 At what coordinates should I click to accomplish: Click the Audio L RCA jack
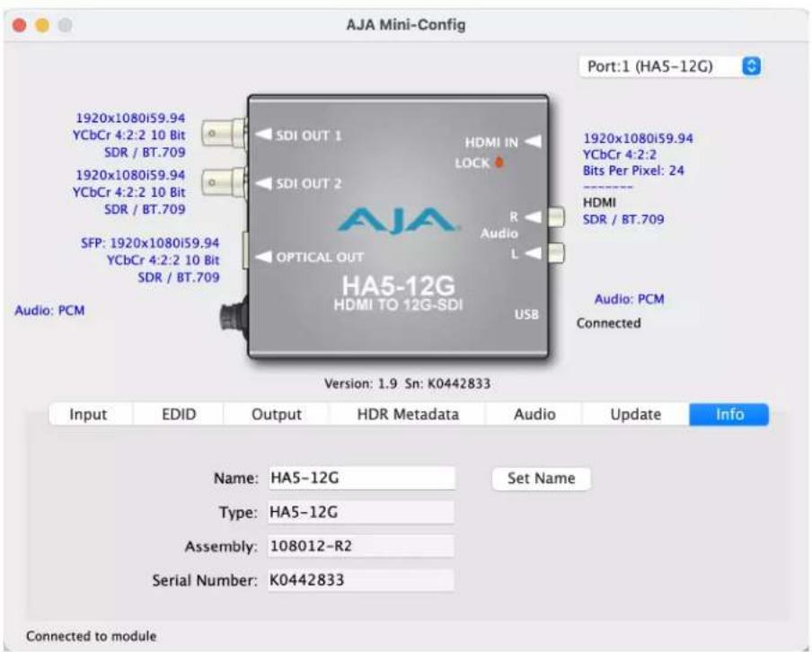point(556,253)
